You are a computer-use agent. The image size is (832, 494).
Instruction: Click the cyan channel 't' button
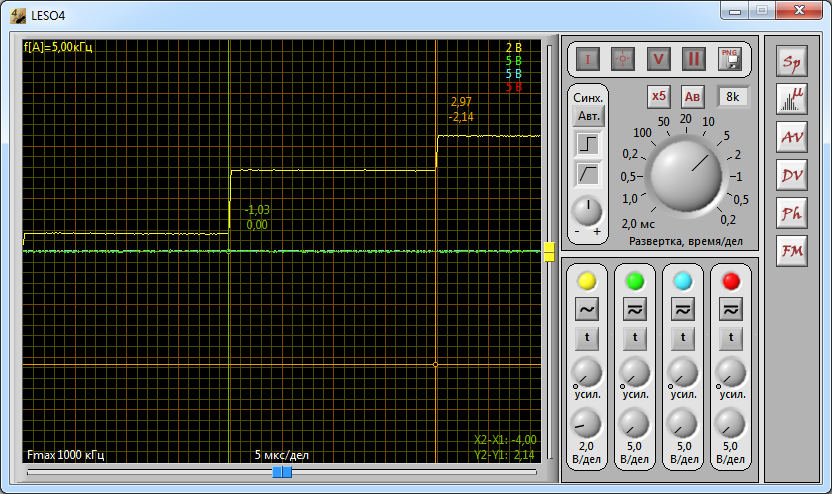683,338
